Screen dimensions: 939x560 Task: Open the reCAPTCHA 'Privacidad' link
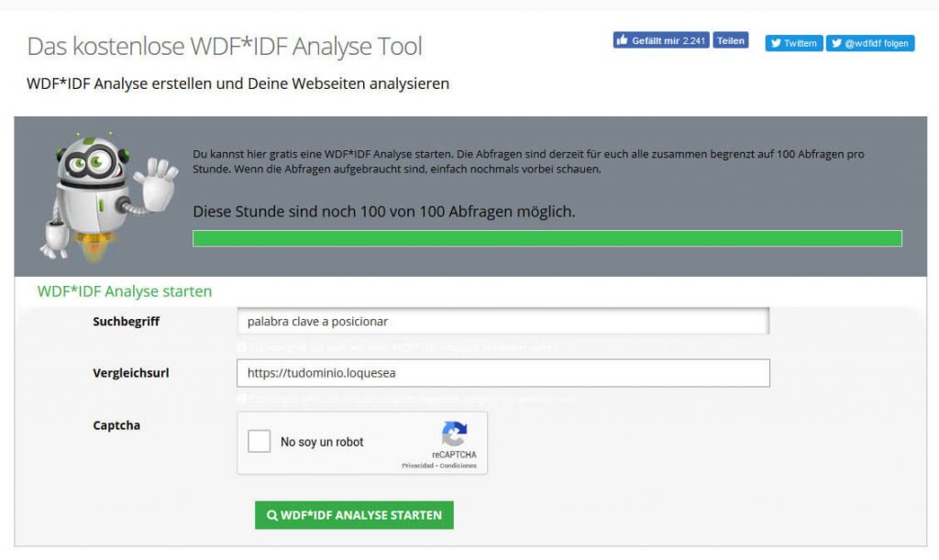[417, 466]
